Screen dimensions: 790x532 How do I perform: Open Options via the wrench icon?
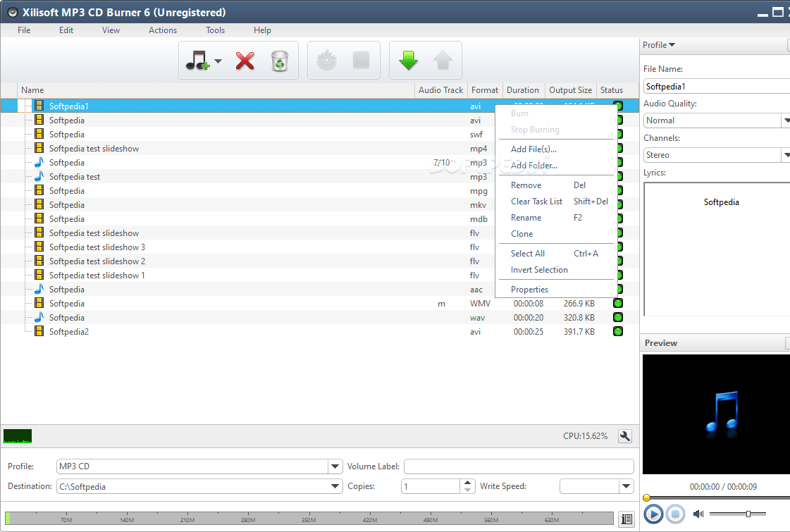pos(624,435)
